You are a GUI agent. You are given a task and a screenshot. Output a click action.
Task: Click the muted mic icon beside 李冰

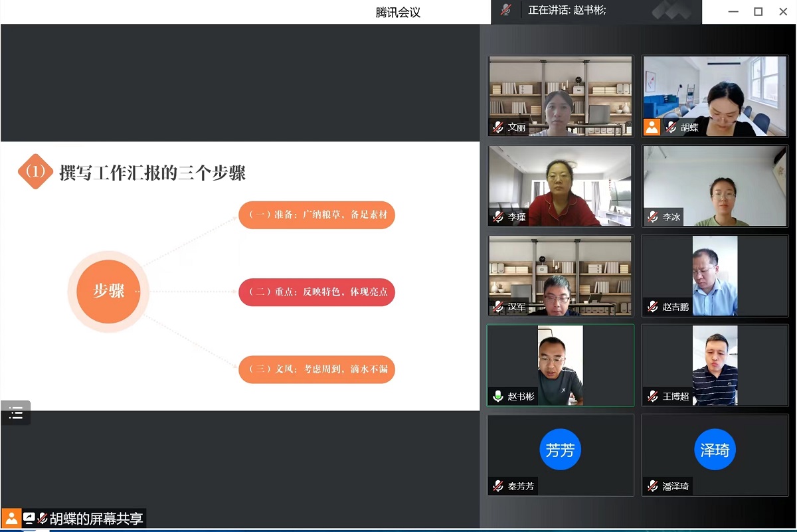653,217
